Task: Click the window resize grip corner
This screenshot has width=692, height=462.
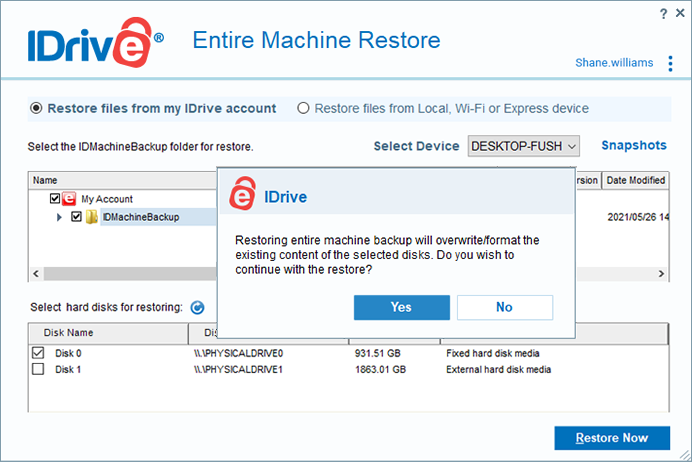Action: [x=685, y=455]
